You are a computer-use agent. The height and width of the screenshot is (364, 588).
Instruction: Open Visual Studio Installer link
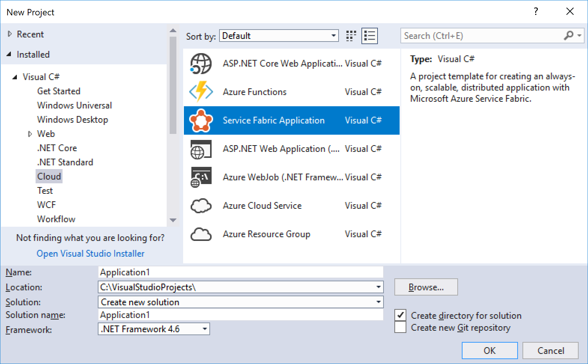click(90, 254)
